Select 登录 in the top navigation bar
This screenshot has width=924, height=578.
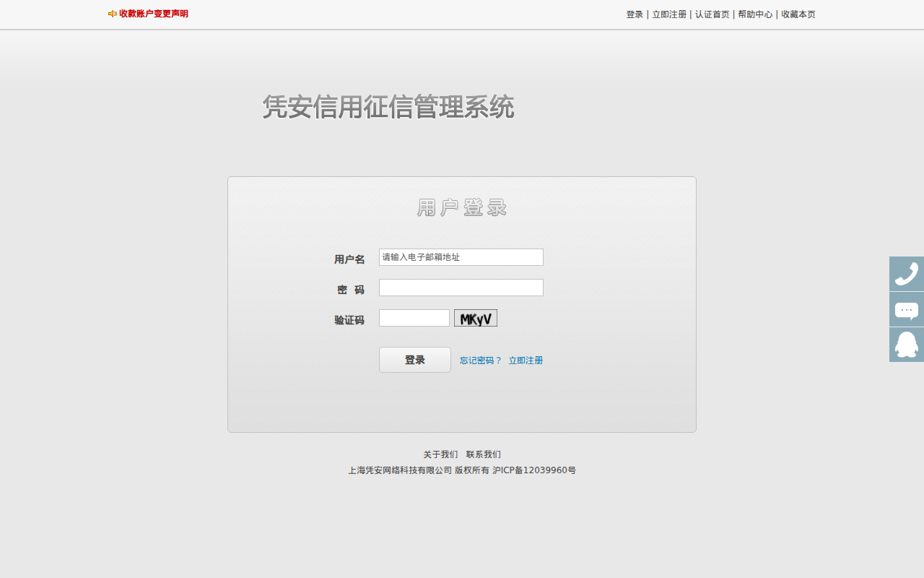point(634,14)
